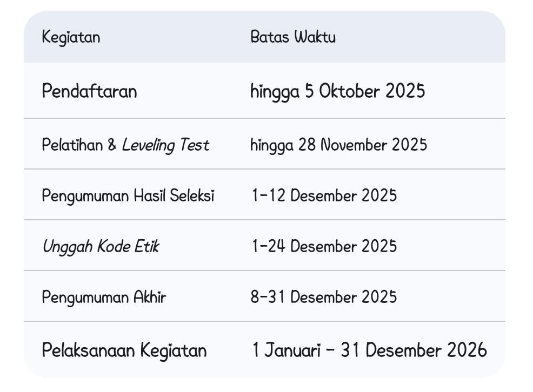This screenshot has width=533, height=392.
Task: Click the Kegiatan column header
Action: 71,37
